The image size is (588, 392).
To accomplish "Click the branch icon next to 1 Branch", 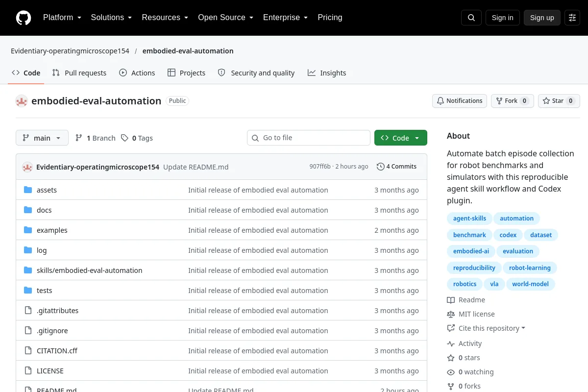I will click(79, 138).
